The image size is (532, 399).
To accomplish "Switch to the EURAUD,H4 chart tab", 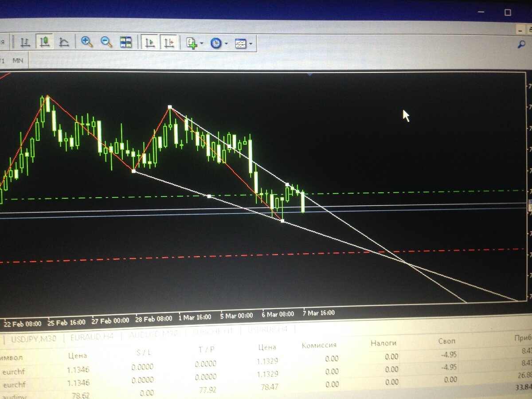I will [92, 336].
